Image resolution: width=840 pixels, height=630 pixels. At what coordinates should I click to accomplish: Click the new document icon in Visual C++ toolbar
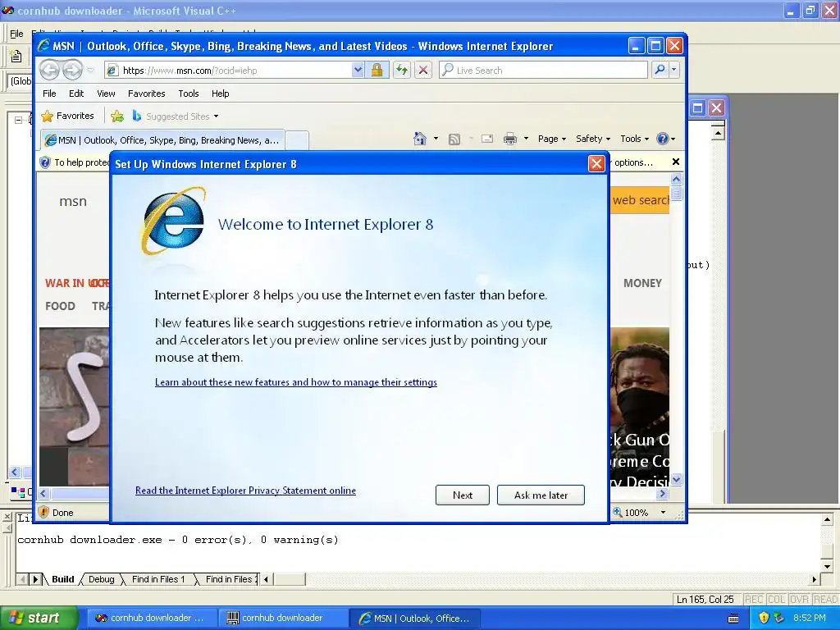coord(16,56)
